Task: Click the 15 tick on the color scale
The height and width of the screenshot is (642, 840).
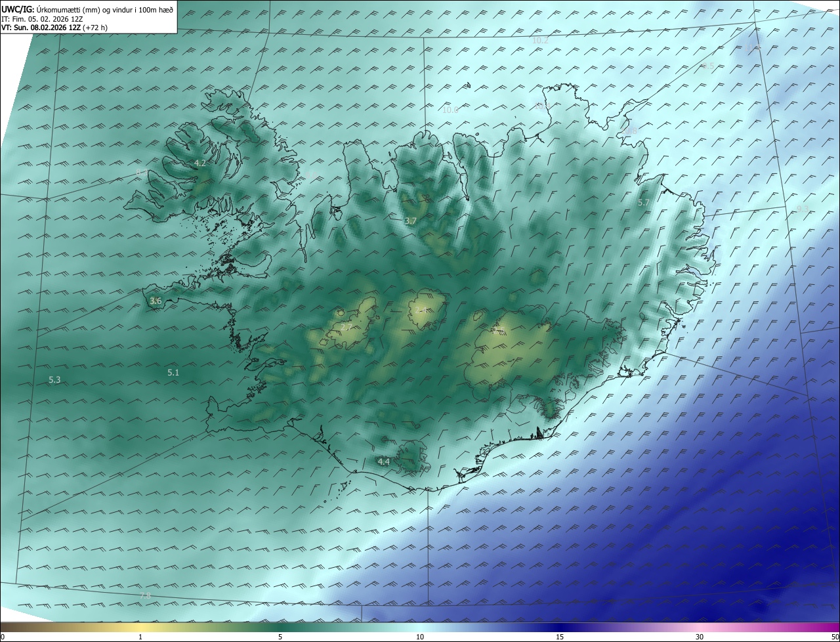Action: coord(560,637)
